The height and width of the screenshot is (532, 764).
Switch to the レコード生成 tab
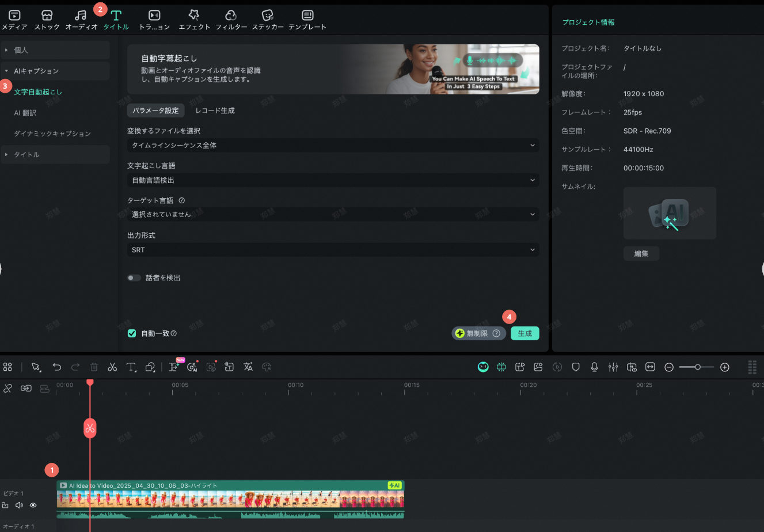coord(215,111)
